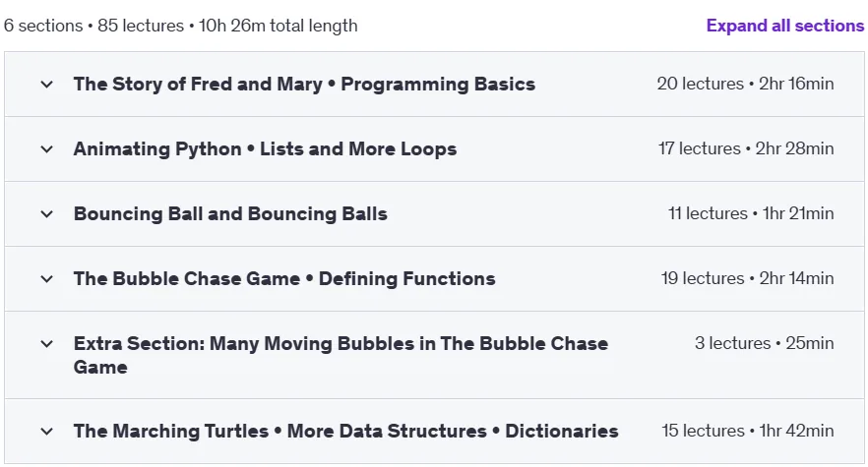The image size is (868, 467).
Task: Click the 3 lectures 25min label
Action: click(764, 343)
